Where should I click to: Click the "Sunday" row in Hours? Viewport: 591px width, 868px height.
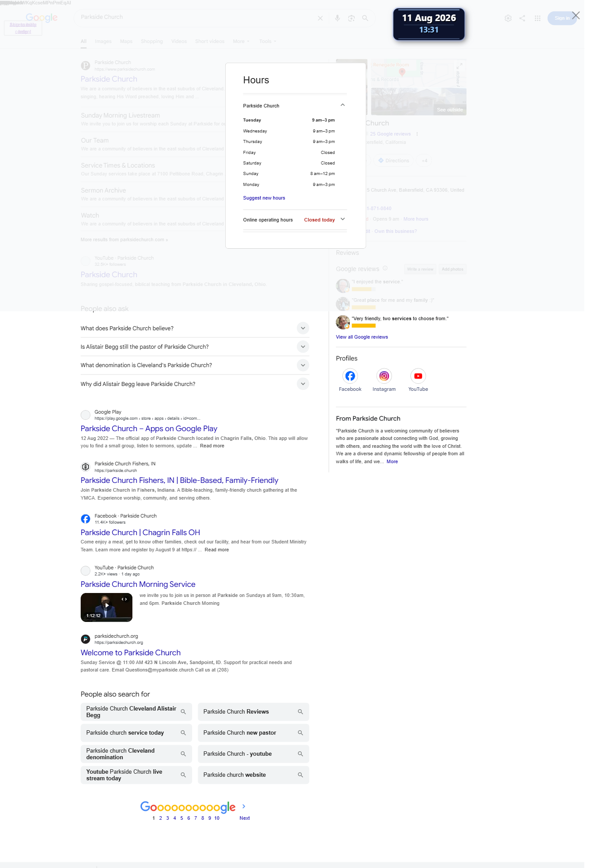tap(289, 174)
